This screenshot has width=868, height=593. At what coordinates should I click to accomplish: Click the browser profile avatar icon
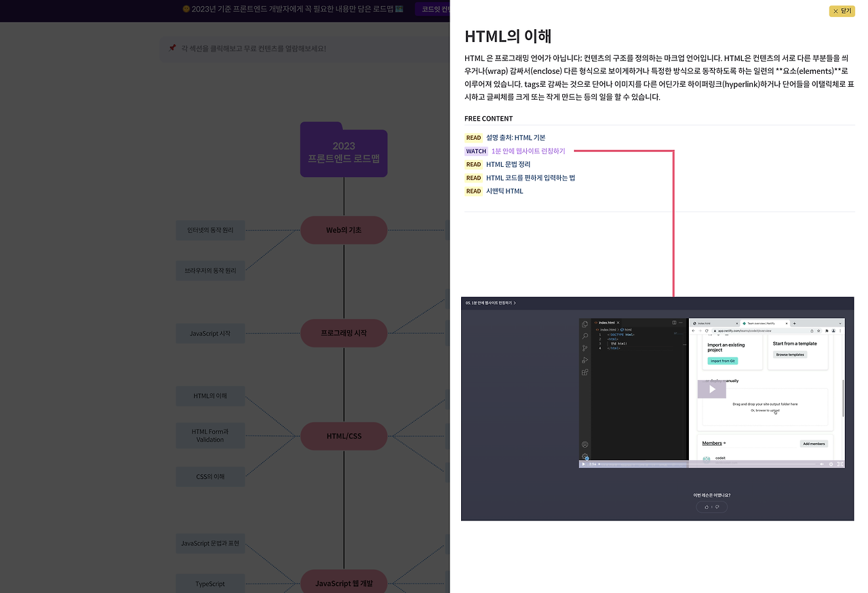[x=833, y=330]
